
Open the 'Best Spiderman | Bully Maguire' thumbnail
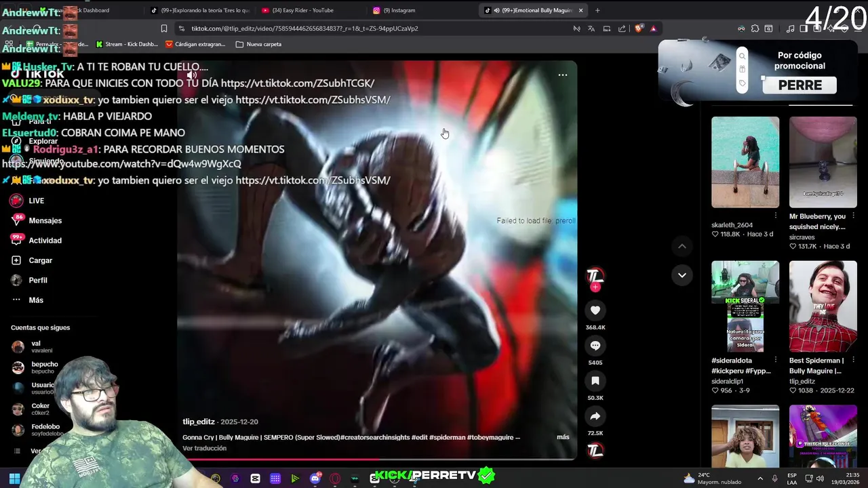point(823,306)
